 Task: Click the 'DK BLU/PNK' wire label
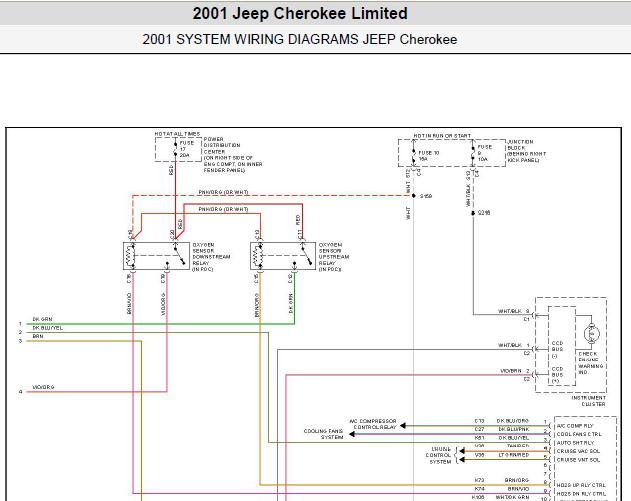pos(514,429)
